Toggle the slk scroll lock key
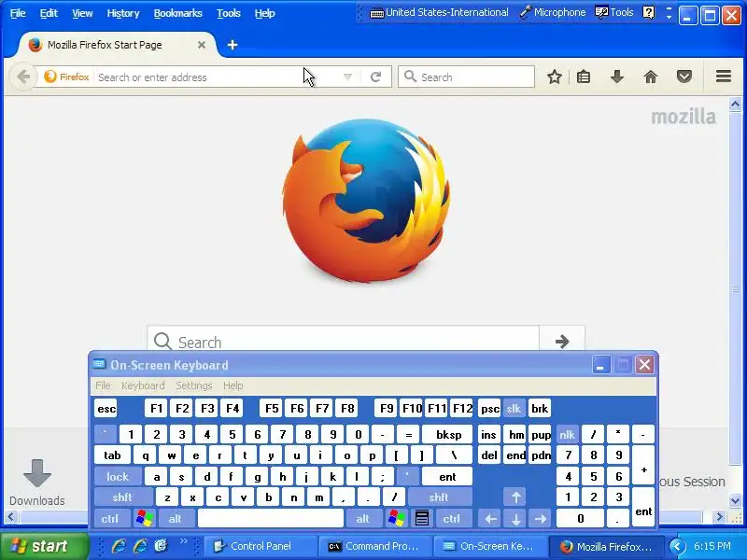This screenshot has width=747, height=560. pos(514,409)
